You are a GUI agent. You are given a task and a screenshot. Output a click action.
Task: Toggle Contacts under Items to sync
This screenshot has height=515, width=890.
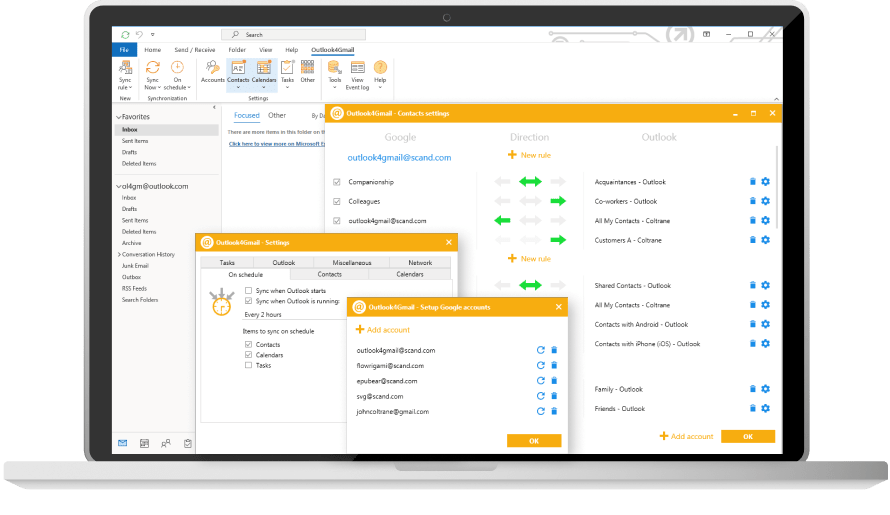pos(248,345)
